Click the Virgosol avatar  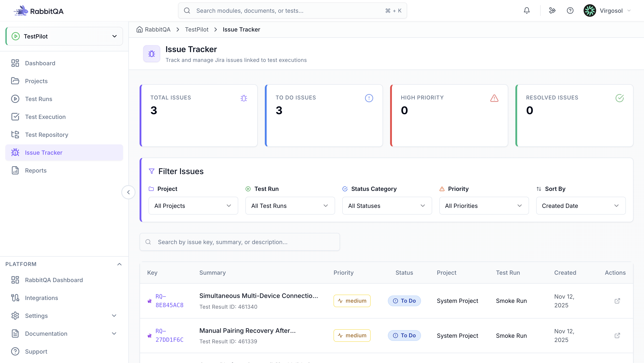590,11
